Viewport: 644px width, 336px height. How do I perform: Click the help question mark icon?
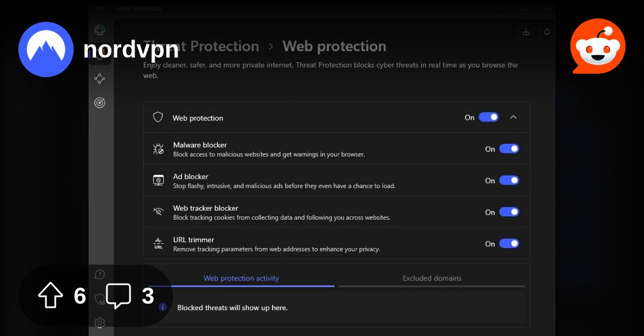pyautogui.click(x=100, y=274)
